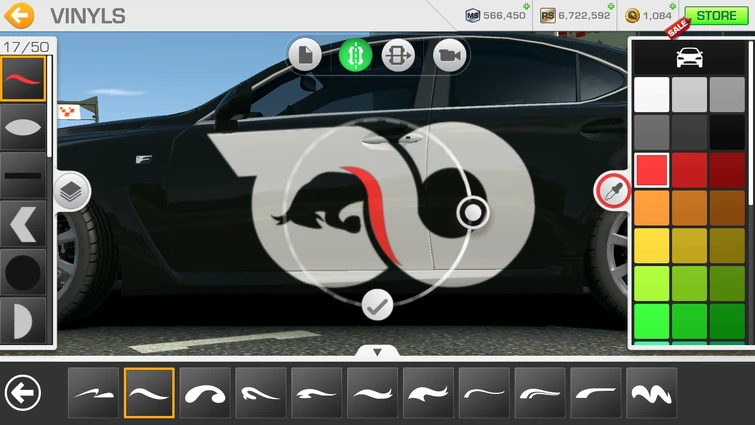Choose the curled tail swoosh vinyl
The width and height of the screenshot is (755, 425).
[261, 393]
